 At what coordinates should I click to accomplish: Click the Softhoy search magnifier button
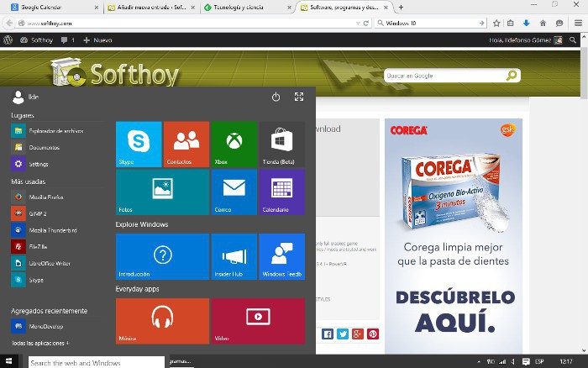point(512,76)
